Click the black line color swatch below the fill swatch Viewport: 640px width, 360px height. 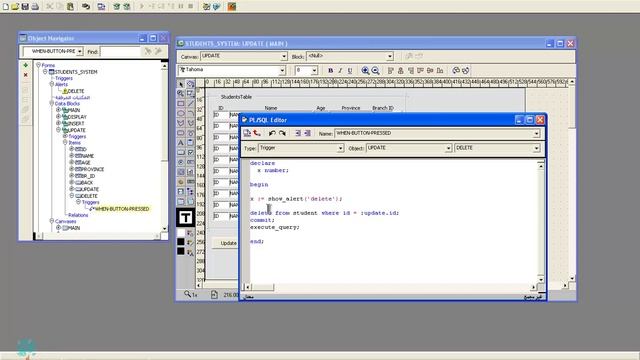pos(181,242)
